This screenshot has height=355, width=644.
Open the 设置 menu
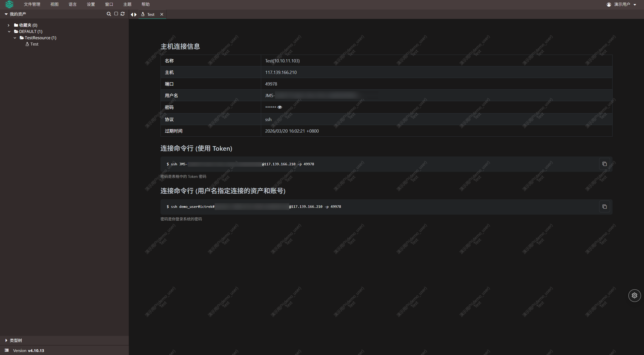(x=91, y=4)
